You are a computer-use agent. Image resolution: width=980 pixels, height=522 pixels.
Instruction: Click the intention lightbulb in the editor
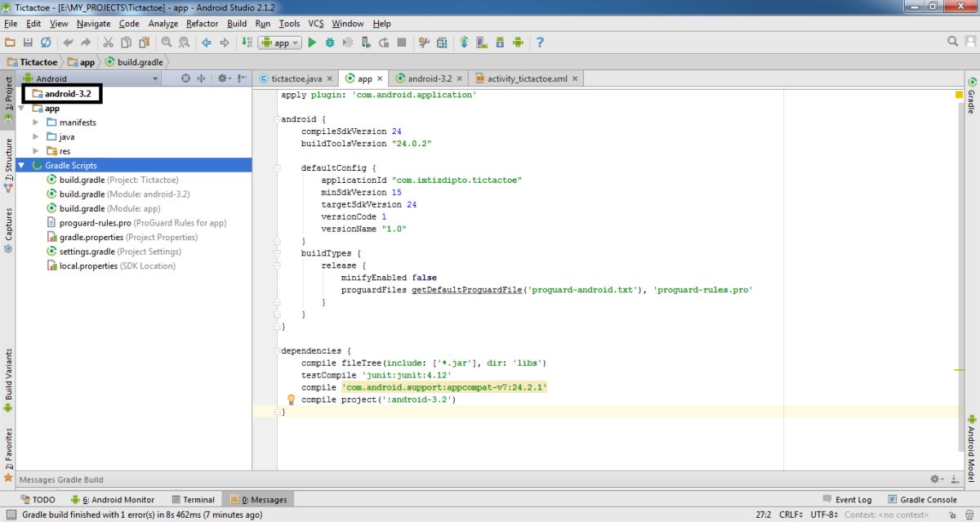pos(290,399)
